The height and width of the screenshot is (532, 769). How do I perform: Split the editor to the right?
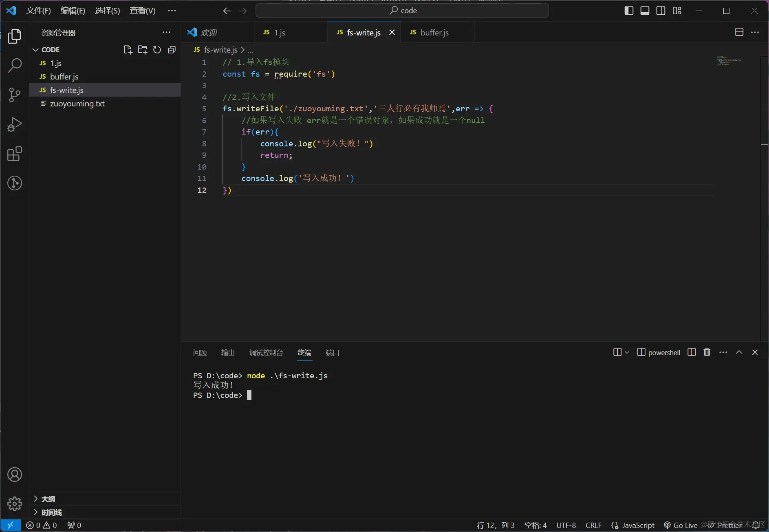click(739, 32)
